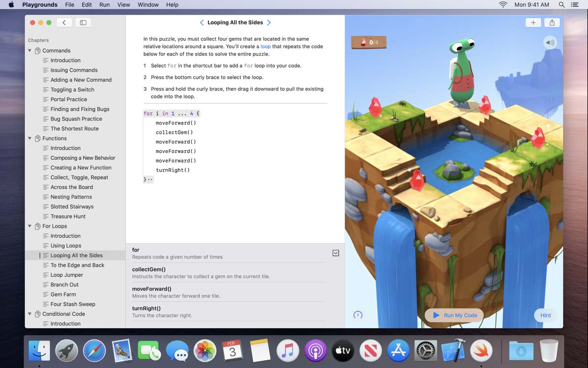Click the clipboard icon beside Commands chapter
Viewport: 588px width, 368px height.
38,50
